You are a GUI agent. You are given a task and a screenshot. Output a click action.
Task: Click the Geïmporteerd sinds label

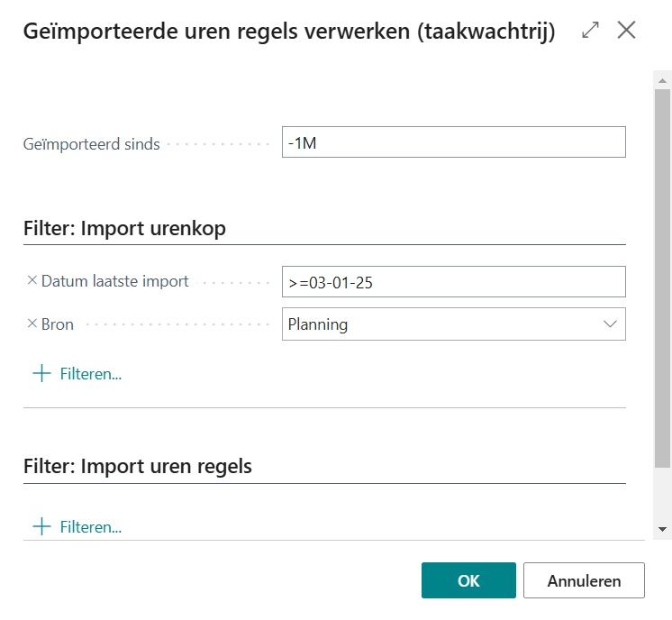[x=92, y=144]
